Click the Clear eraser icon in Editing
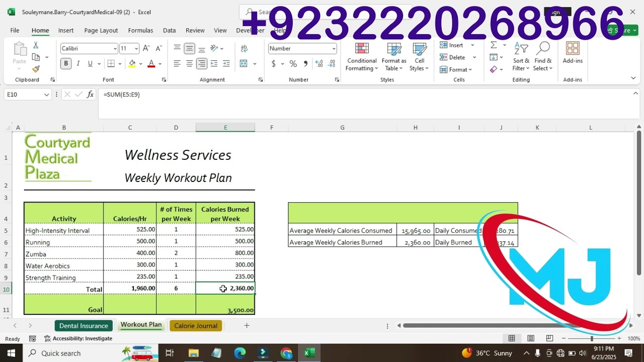The image size is (644, 362). 494,69
